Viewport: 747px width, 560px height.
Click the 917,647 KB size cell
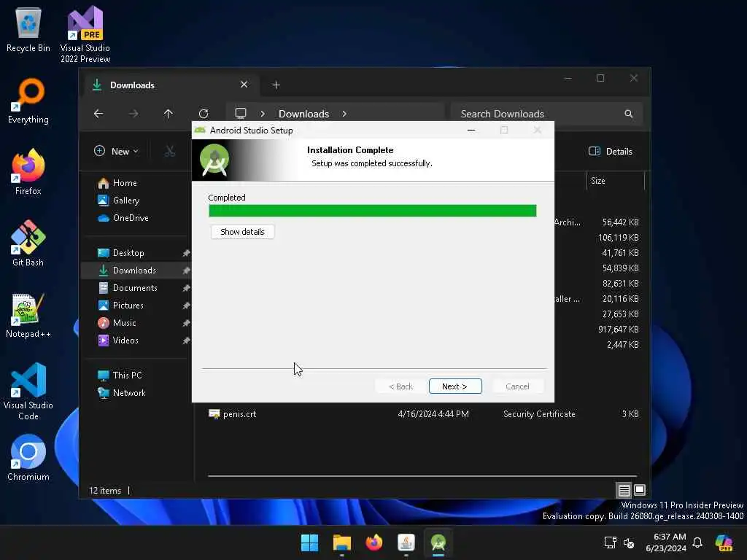pos(619,330)
